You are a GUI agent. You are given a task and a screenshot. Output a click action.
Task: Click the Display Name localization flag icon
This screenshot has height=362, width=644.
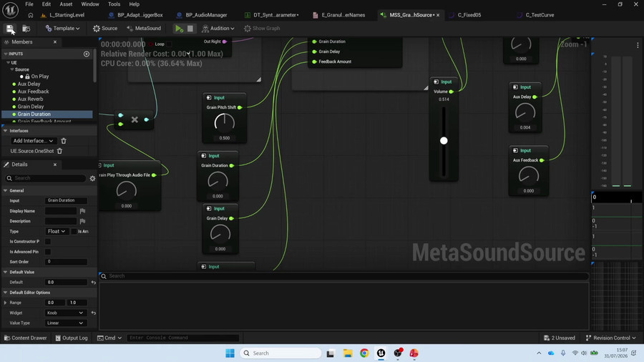click(82, 211)
